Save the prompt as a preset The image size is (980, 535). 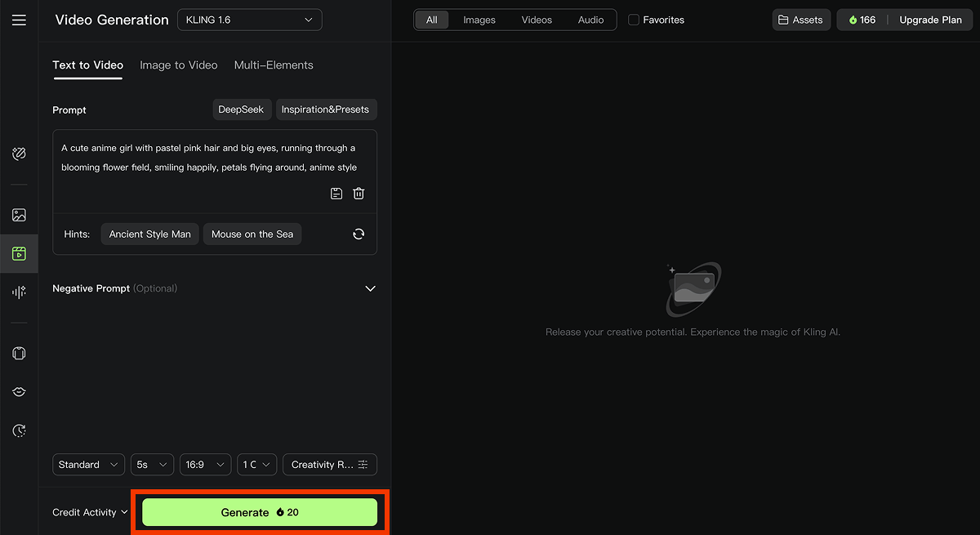(336, 194)
